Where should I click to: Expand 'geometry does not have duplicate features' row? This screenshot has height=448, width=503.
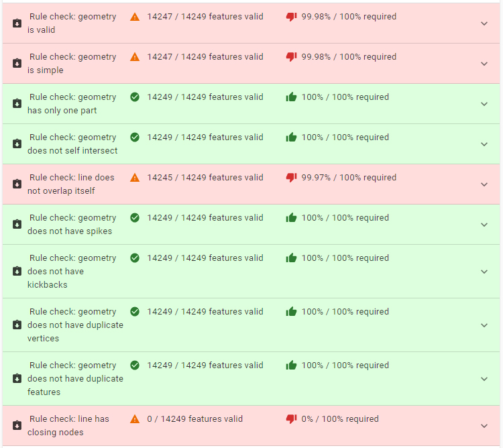[x=484, y=379]
